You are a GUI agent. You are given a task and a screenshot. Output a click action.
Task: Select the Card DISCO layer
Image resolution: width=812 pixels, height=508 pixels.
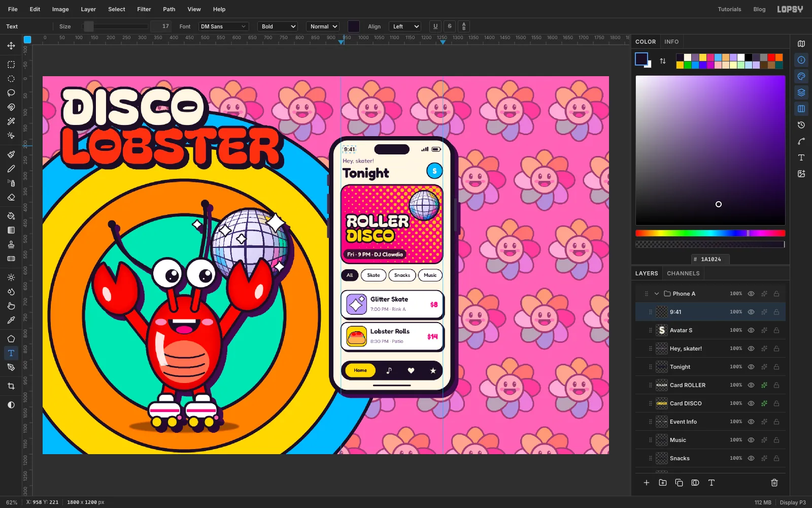coord(710,403)
